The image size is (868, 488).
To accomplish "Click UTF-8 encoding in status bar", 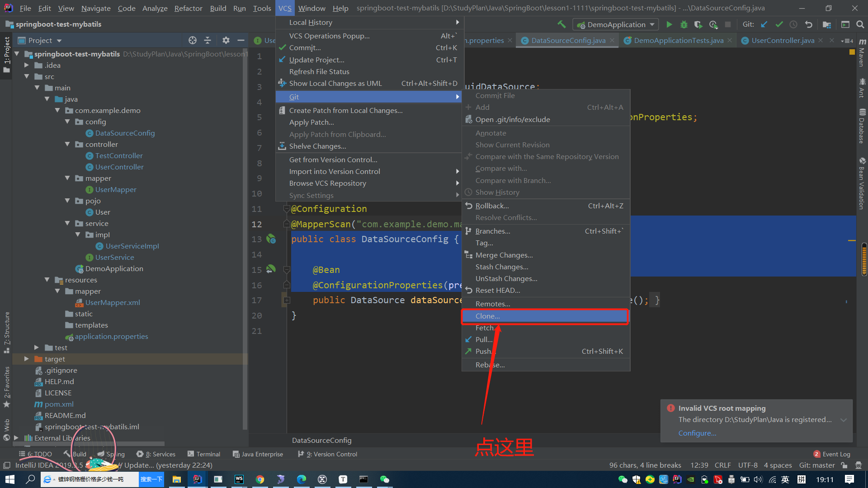I will click(748, 465).
